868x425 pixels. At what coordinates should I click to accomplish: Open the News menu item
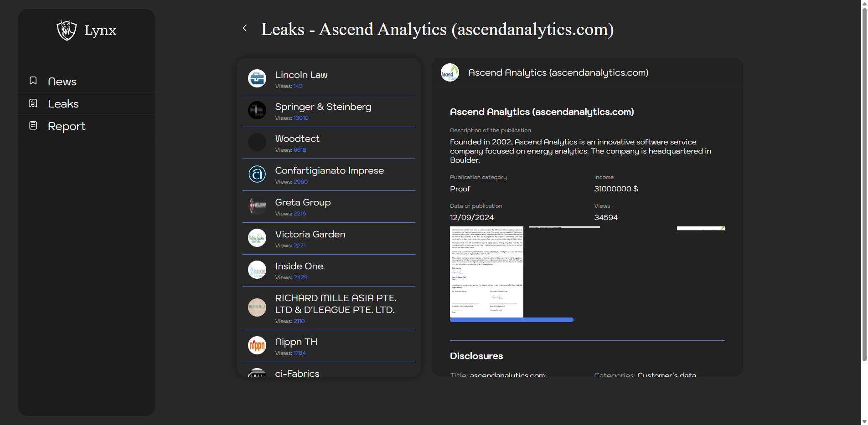[x=62, y=82]
